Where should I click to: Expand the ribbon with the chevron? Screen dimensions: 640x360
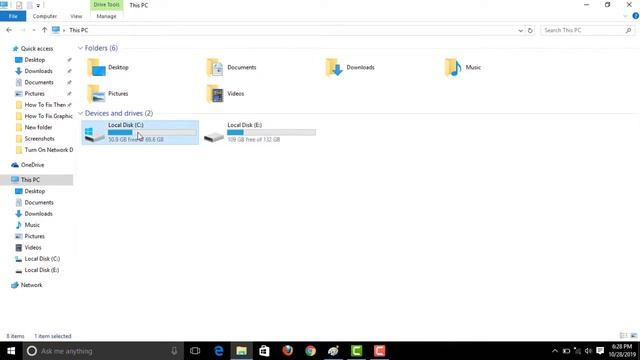[x=625, y=16]
